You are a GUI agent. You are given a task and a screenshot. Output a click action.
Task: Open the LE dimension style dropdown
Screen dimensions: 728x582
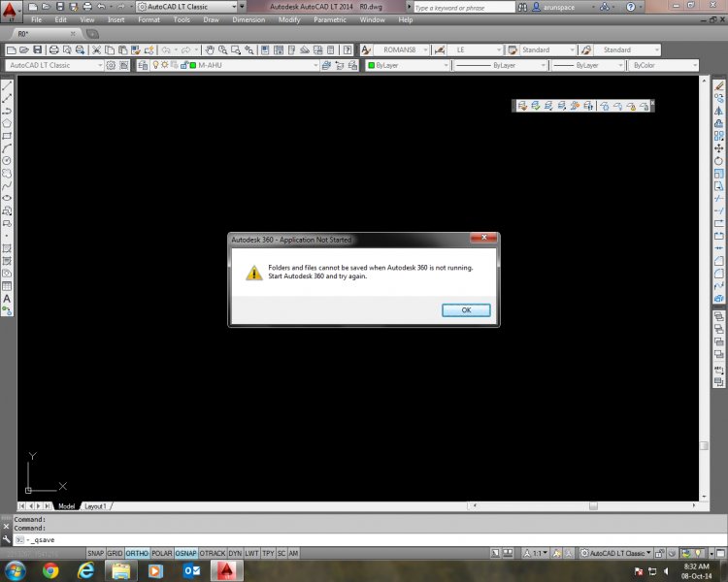coord(499,49)
